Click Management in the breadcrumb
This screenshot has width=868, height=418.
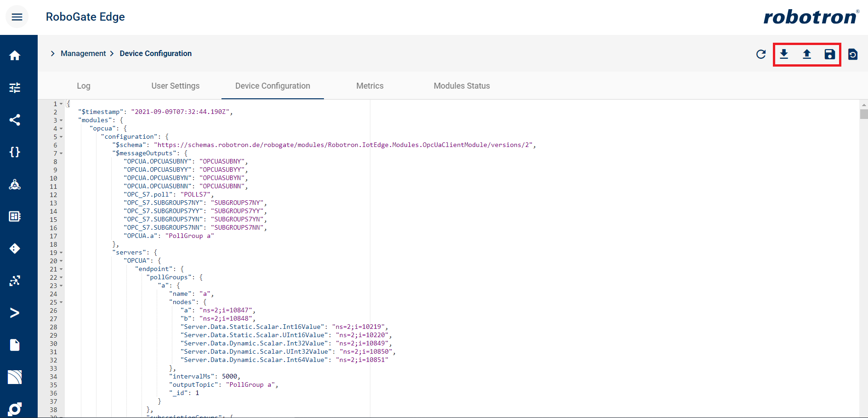(x=83, y=54)
